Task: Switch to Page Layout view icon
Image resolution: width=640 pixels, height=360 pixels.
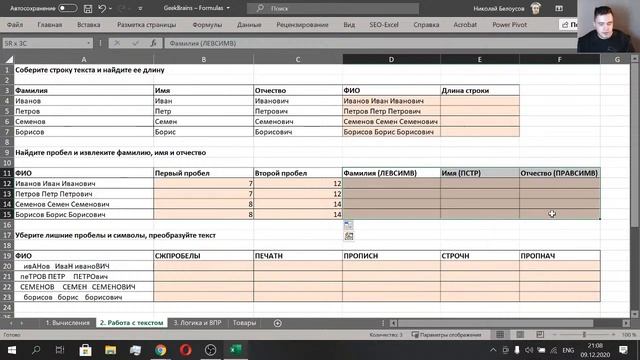Action: (520, 335)
